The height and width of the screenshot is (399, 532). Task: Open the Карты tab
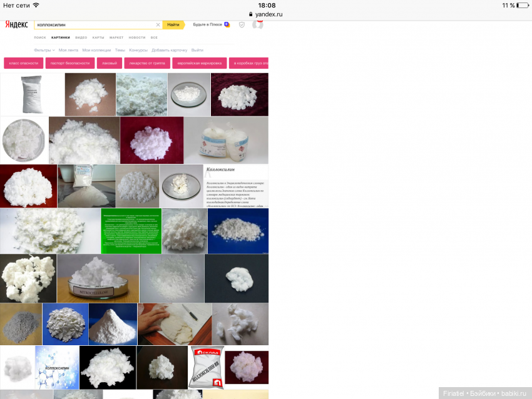tap(98, 38)
